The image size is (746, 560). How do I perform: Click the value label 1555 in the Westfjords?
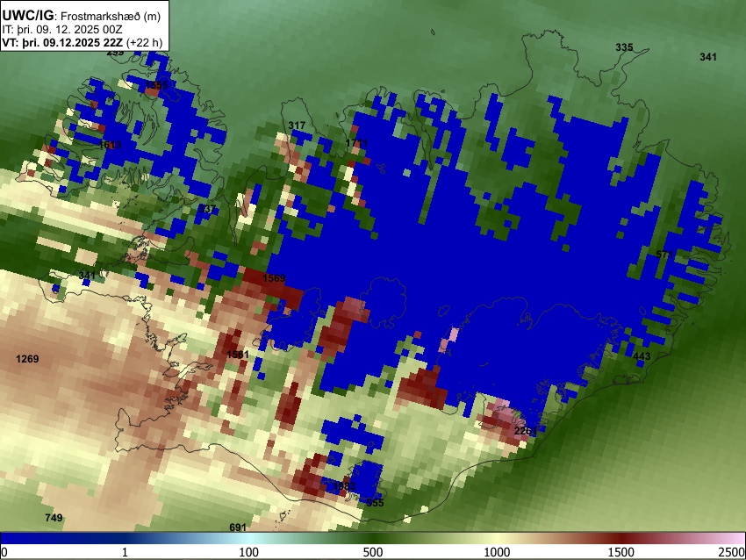156,84
